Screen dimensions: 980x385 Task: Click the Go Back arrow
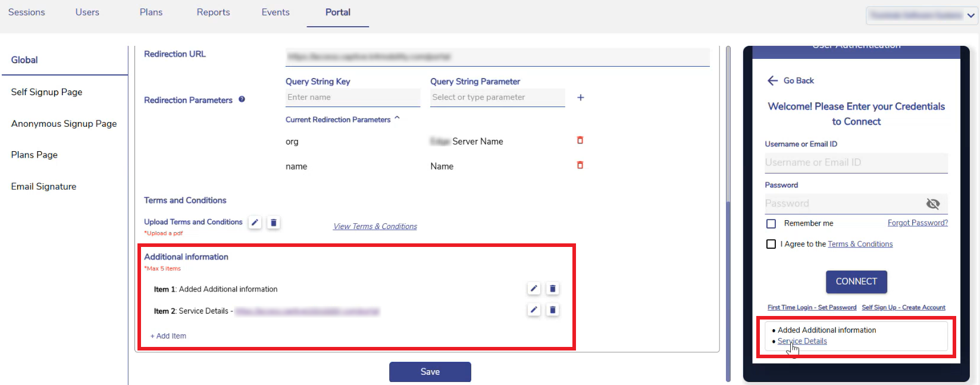pyautogui.click(x=772, y=81)
